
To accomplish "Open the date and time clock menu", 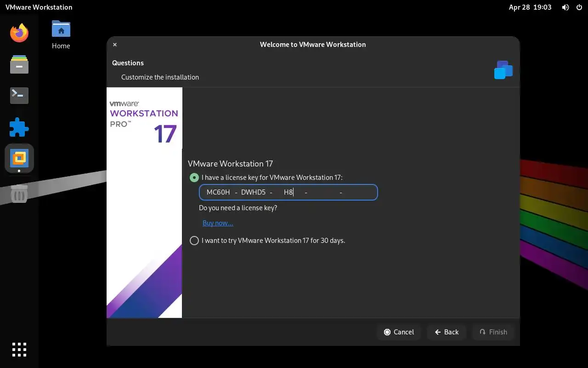I will 530,7.
